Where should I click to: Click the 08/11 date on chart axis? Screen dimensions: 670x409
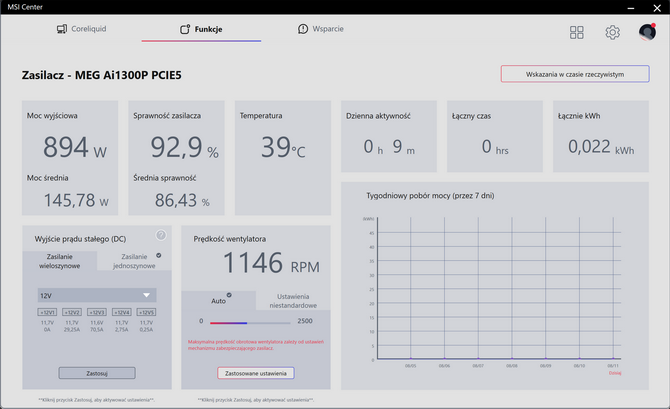pos(613,366)
